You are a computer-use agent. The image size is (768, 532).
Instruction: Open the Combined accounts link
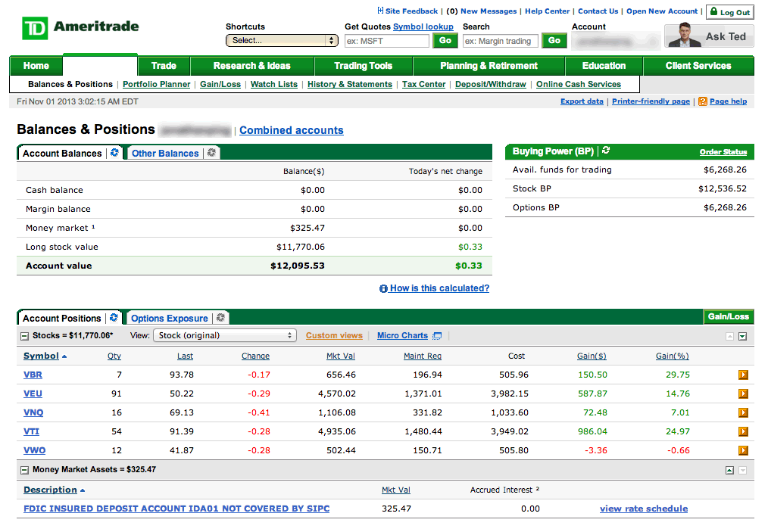pos(292,130)
